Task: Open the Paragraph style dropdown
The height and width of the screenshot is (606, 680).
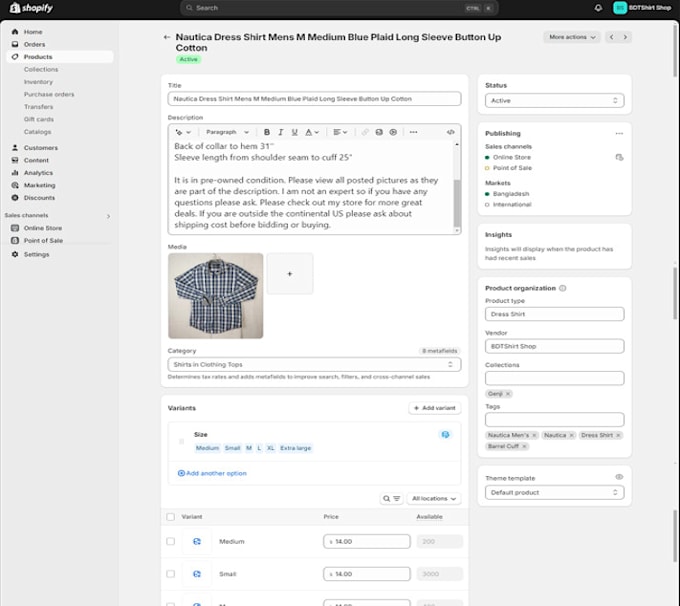Action: click(x=227, y=132)
